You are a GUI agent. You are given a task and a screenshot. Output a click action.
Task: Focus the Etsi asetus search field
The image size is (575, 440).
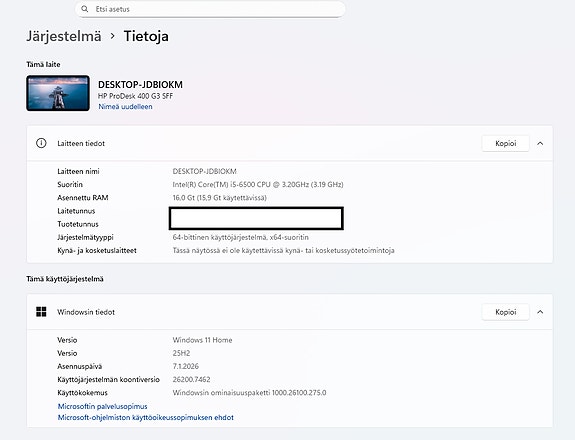pos(210,9)
